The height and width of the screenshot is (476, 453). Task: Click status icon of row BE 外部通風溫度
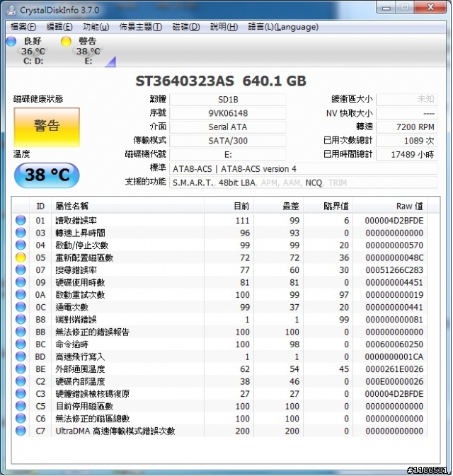[x=21, y=368]
